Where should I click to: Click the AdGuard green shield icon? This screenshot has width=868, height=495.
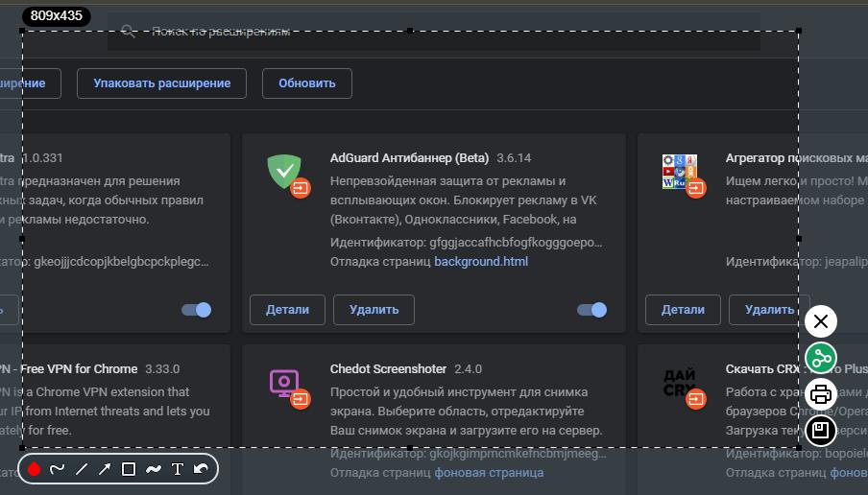tap(284, 171)
